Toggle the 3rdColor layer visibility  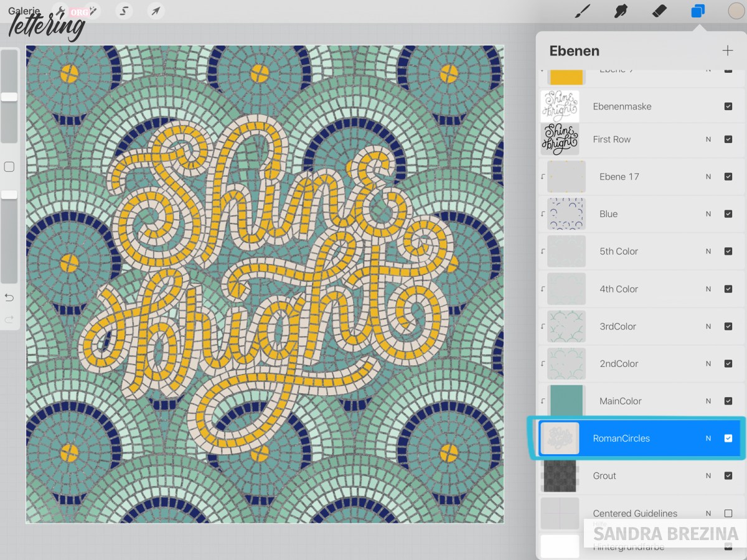(728, 326)
